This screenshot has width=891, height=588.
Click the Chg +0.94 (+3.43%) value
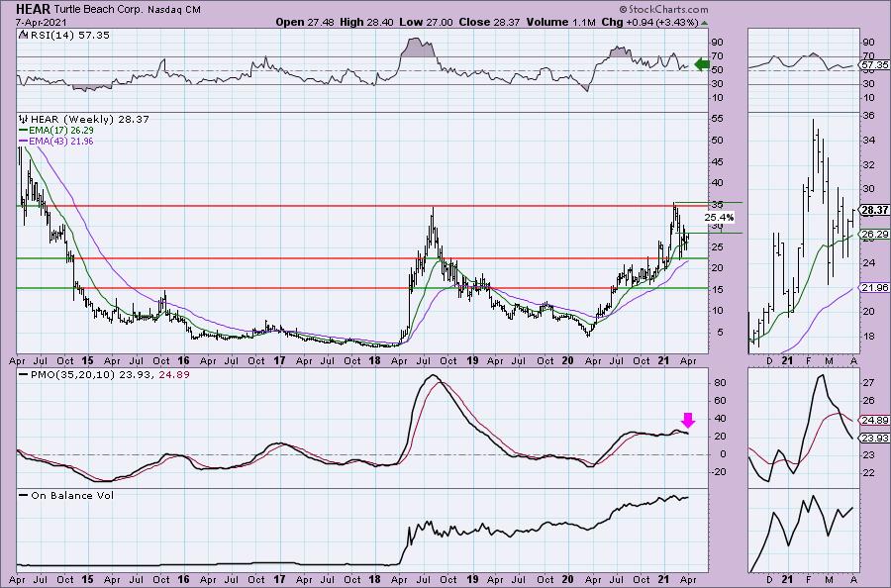coord(649,22)
